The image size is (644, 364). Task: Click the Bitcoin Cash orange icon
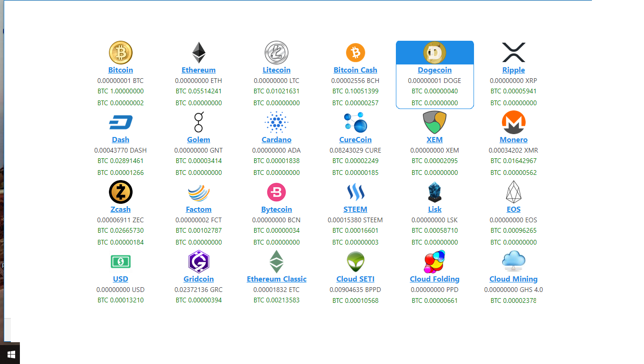point(355,53)
